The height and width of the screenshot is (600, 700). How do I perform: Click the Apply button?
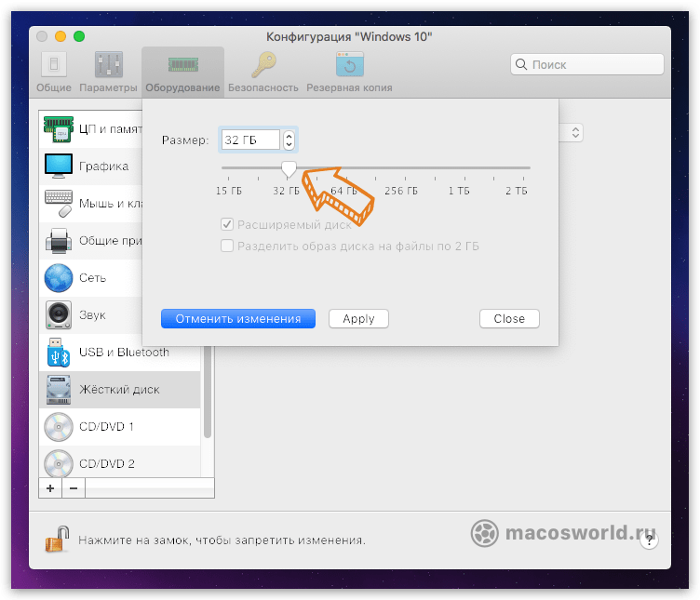359,318
